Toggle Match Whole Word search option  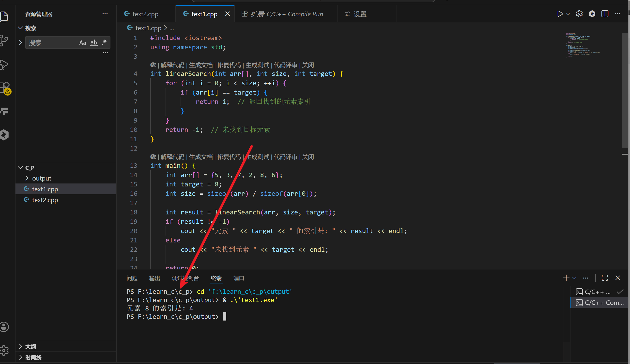[93, 43]
